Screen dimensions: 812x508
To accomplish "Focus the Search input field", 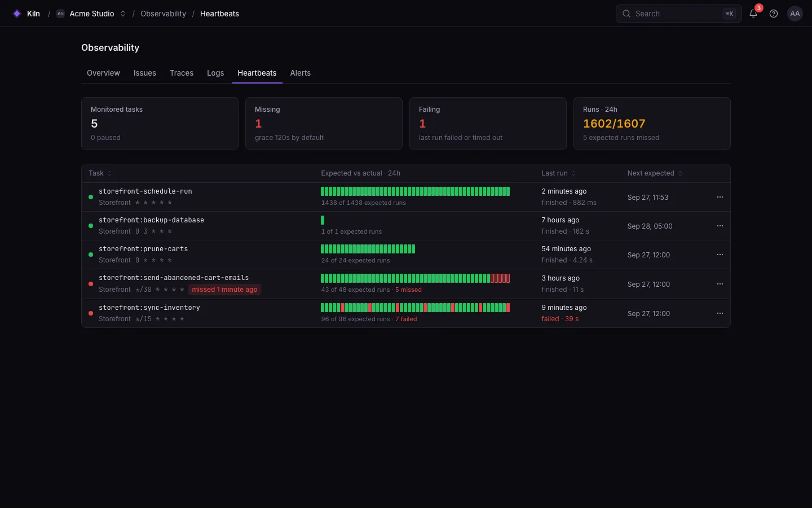I will (678, 14).
